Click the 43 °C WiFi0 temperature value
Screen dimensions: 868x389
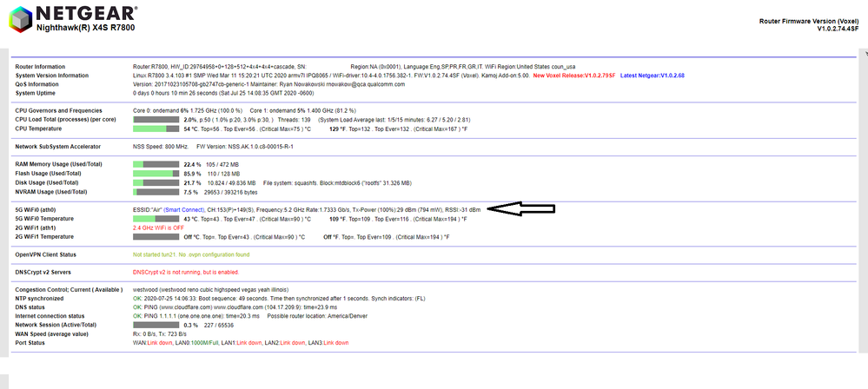[x=190, y=219]
